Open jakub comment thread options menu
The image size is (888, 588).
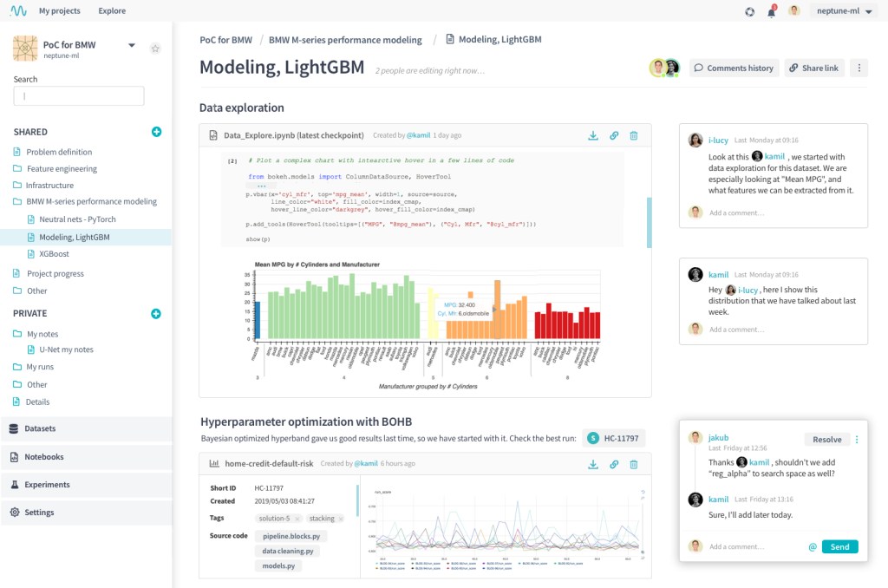tap(856, 440)
